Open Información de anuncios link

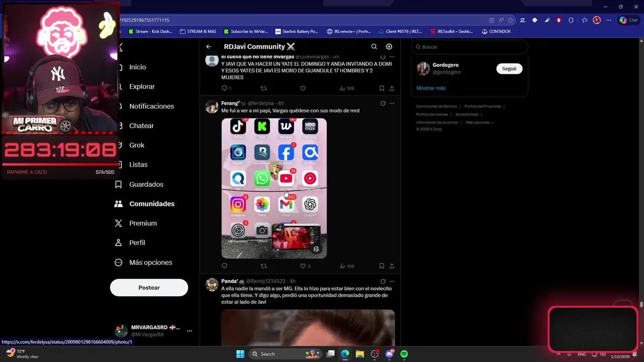[437, 122]
